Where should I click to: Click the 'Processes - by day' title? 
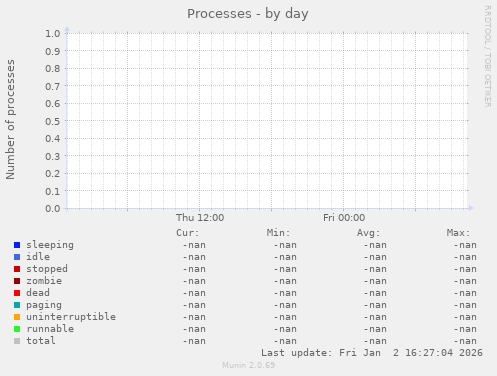pyautogui.click(x=248, y=14)
